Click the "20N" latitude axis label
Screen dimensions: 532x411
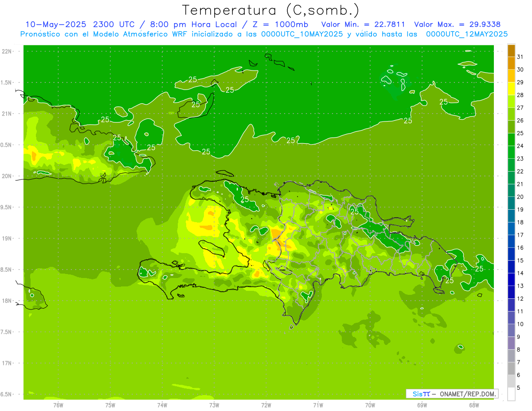7,176
